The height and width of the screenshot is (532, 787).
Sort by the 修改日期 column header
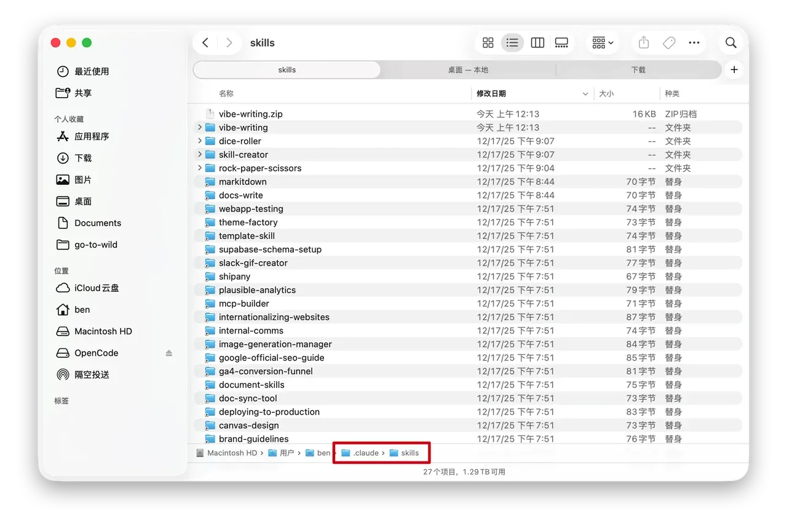(491, 93)
